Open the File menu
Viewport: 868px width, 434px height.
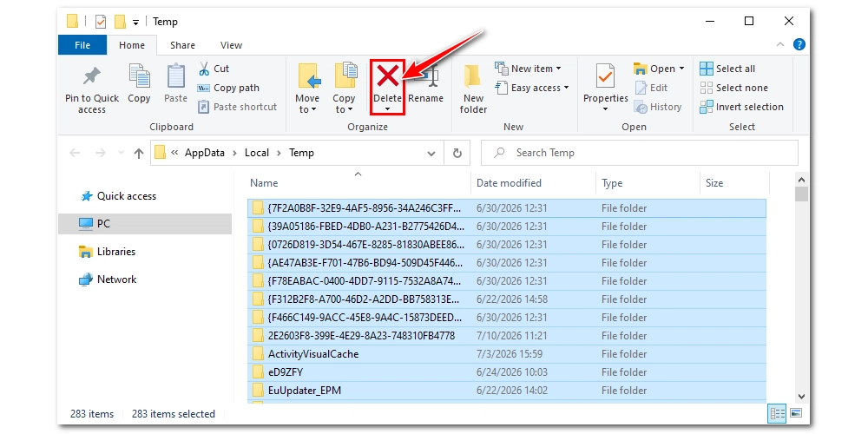(x=82, y=45)
